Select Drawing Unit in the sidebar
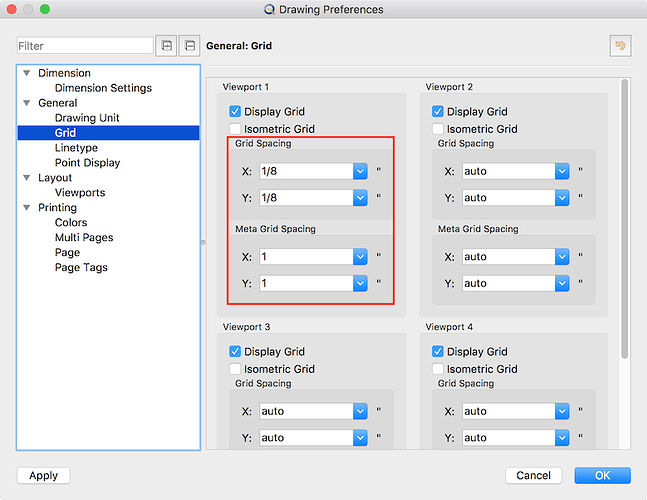The width and height of the screenshot is (647, 500). (87, 118)
